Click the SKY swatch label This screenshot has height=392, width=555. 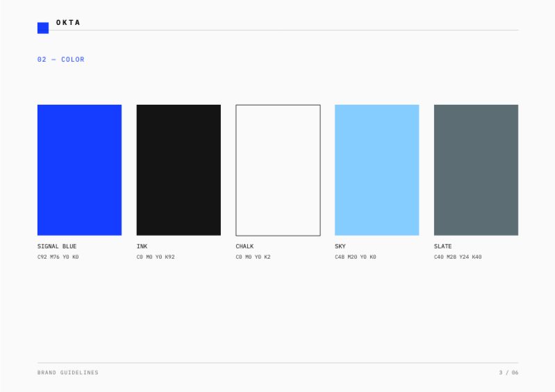click(340, 246)
